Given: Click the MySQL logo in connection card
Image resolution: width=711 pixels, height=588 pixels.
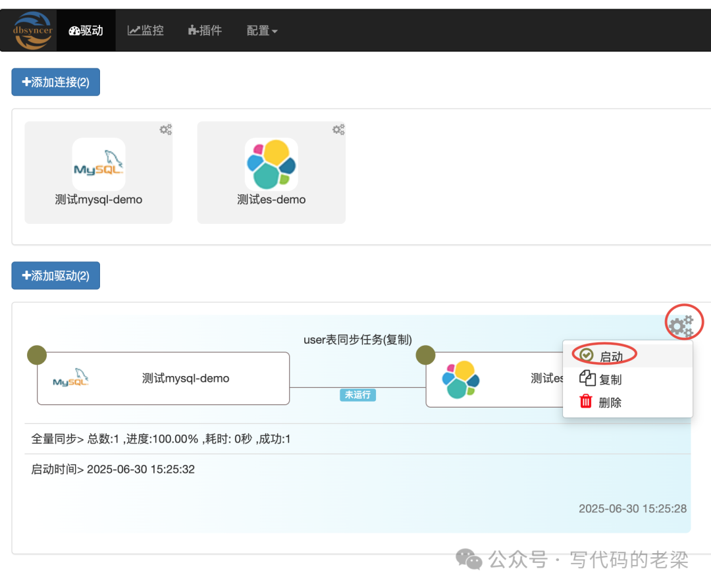Looking at the screenshot, I should (x=99, y=165).
